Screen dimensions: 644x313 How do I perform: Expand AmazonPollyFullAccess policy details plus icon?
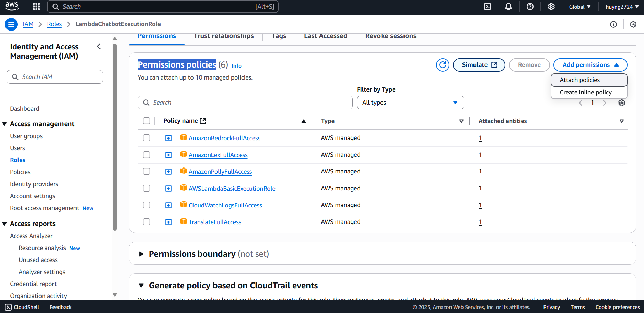(168, 172)
